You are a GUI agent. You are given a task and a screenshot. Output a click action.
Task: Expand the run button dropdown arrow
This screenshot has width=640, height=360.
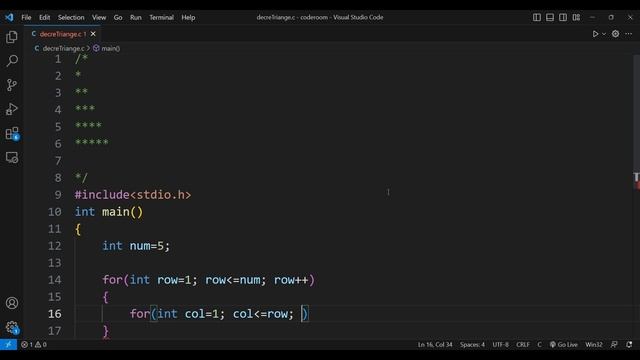pos(604,34)
